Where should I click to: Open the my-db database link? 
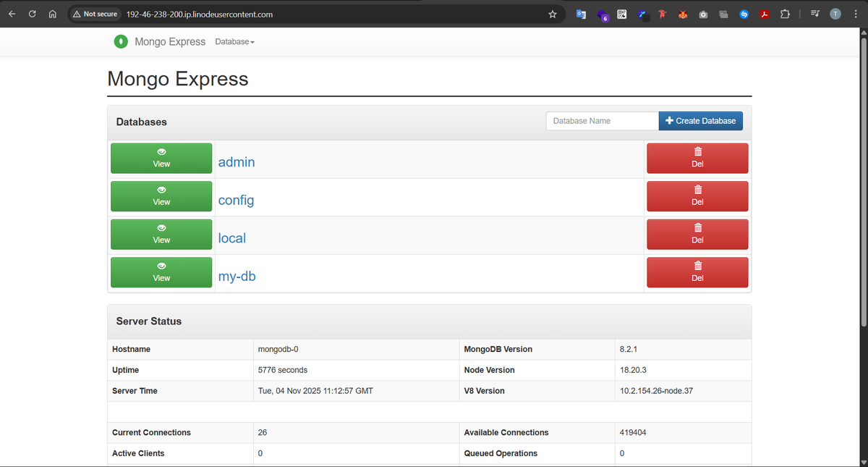(x=237, y=276)
